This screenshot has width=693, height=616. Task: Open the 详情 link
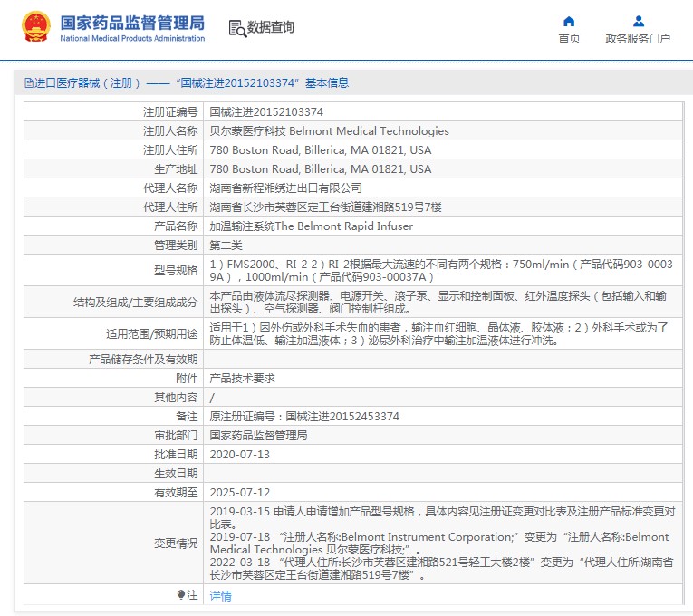coord(220,596)
